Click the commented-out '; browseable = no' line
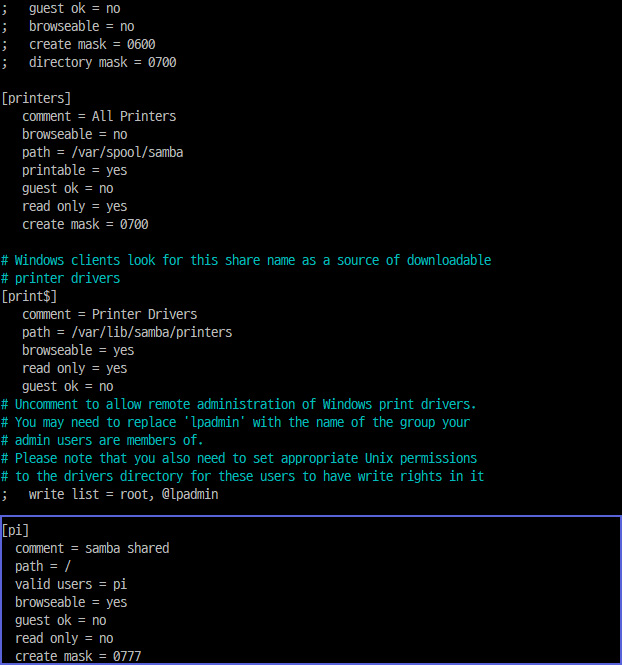 [x=68, y=26]
